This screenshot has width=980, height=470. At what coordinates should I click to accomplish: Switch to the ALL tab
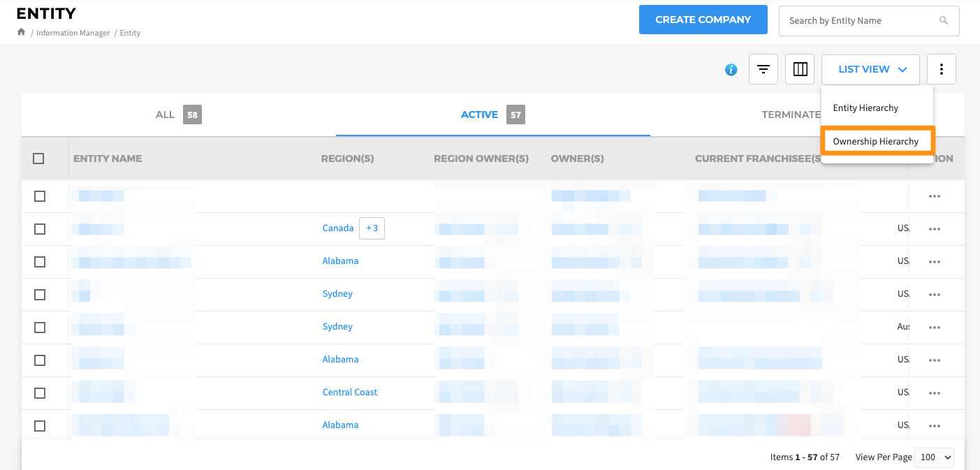pos(178,115)
